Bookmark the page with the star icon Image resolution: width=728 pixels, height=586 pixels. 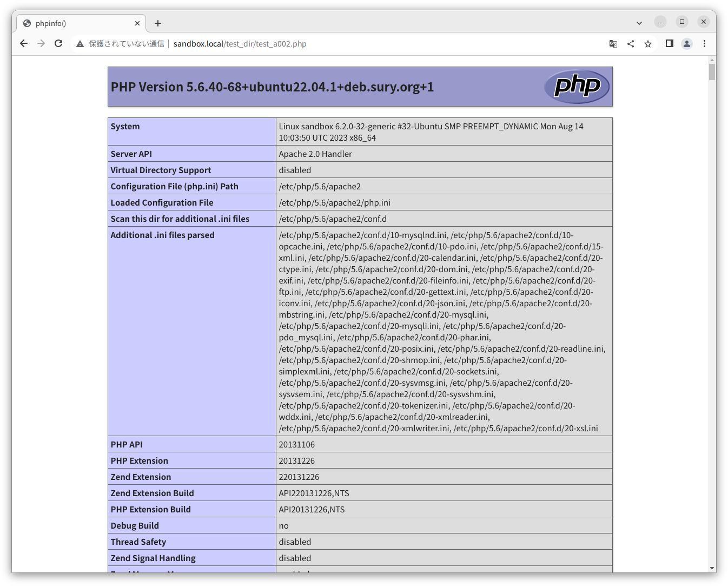tap(648, 44)
